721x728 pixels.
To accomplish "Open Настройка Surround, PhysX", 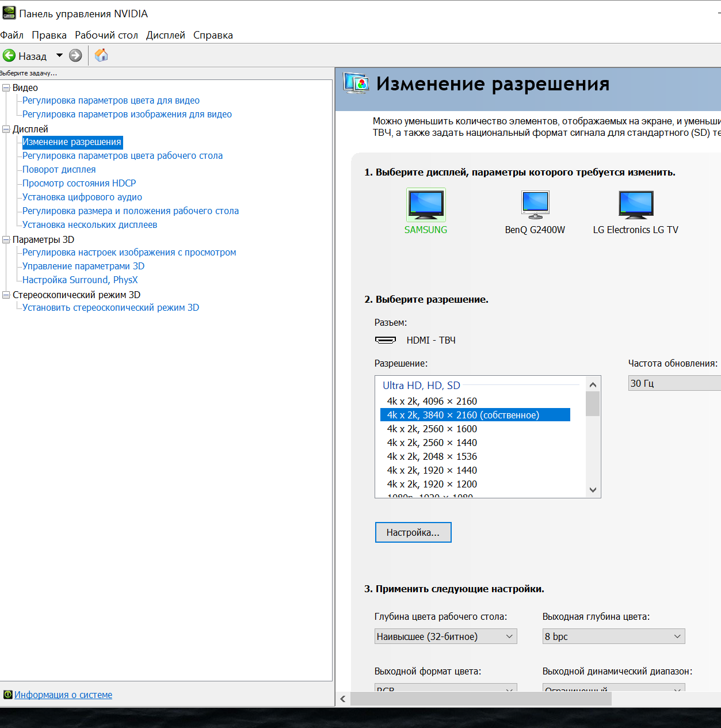I will tap(80, 280).
